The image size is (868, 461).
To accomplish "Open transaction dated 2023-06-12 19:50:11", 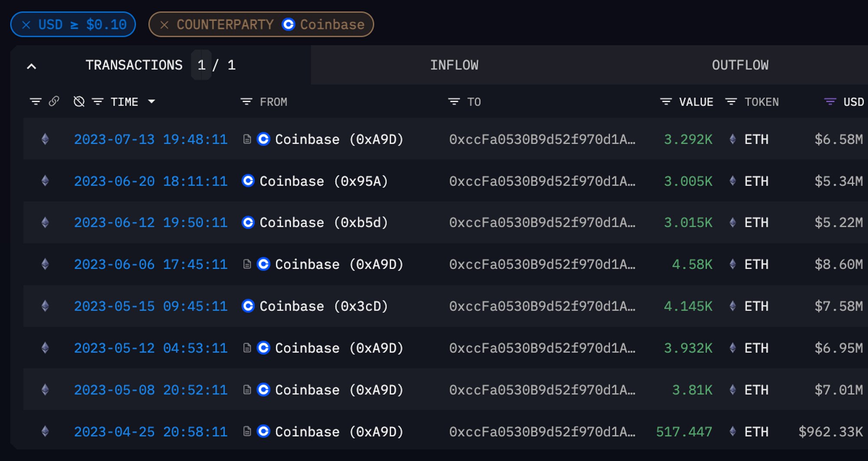I will click(151, 222).
